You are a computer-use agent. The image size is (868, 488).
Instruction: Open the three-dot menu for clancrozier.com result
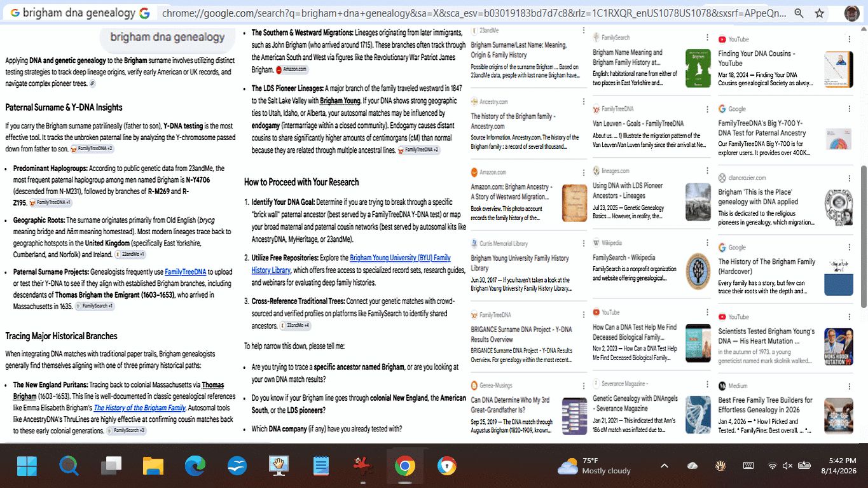point(849,178)
